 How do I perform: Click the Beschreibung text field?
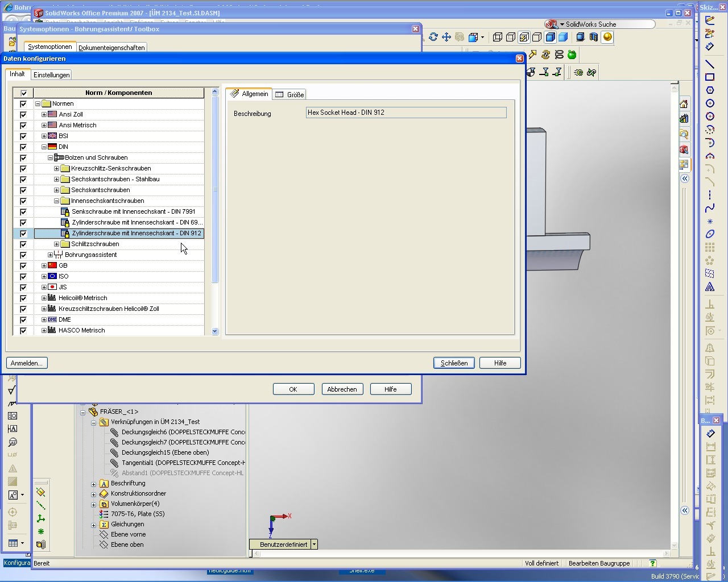point(406,113)
